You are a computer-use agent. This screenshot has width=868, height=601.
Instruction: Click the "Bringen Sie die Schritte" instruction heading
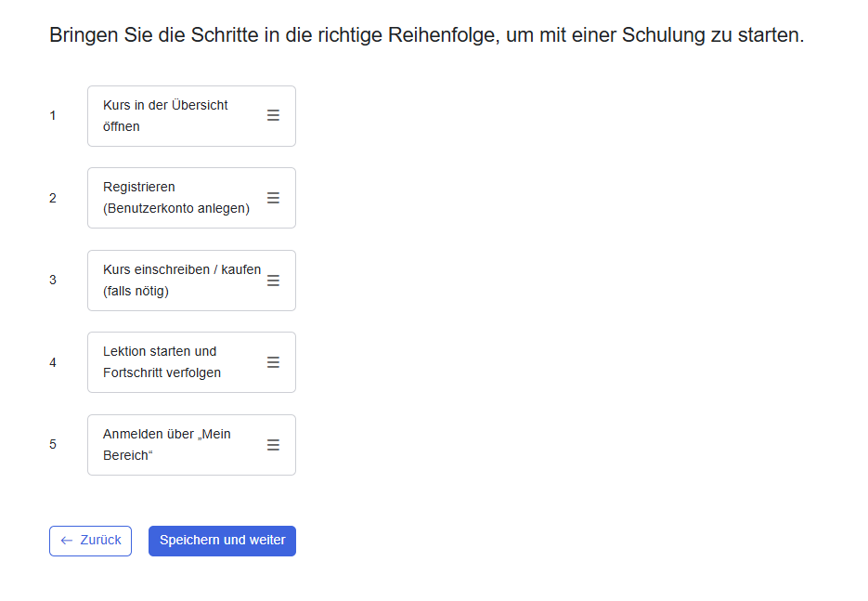(x=426, y=36)
